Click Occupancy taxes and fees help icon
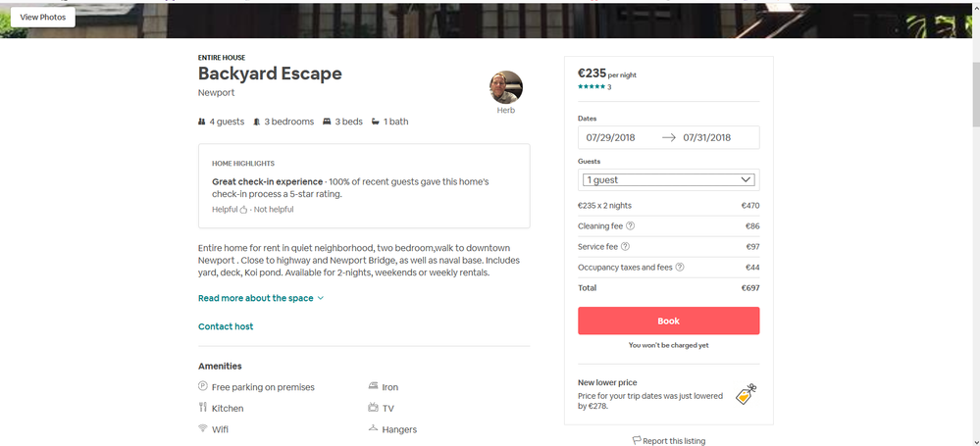 (x=680, y=268)
